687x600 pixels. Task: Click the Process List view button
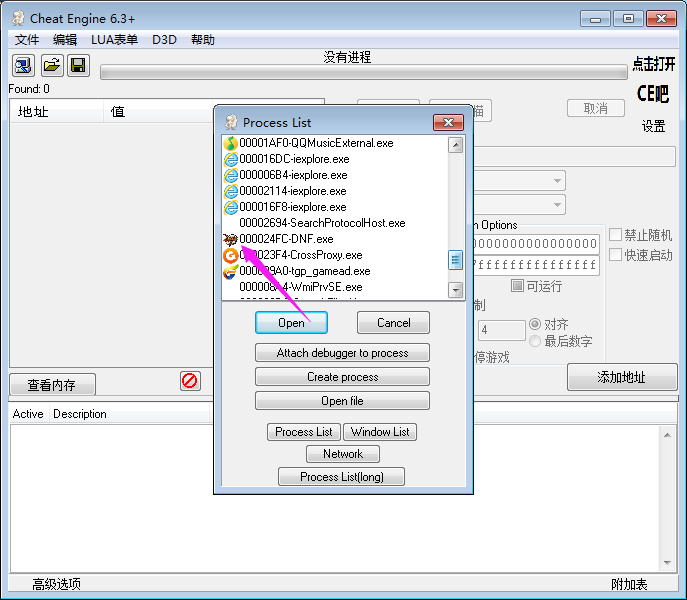point(304,432)
